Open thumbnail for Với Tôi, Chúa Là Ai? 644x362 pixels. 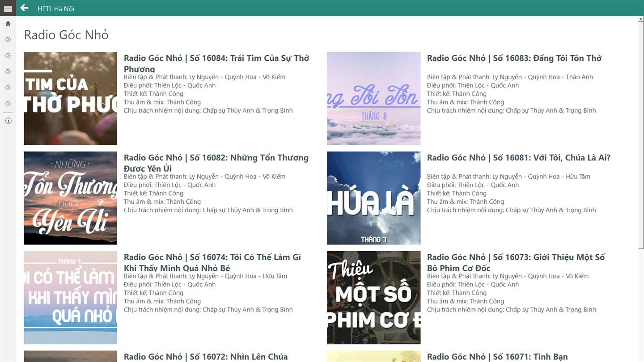(373, 198)
